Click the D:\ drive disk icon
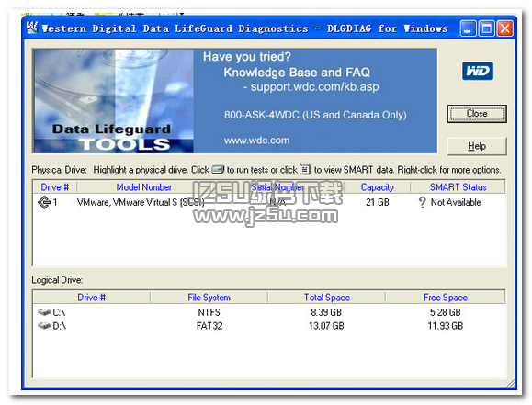This screenshot has width=532, height=405. [44, 326]
